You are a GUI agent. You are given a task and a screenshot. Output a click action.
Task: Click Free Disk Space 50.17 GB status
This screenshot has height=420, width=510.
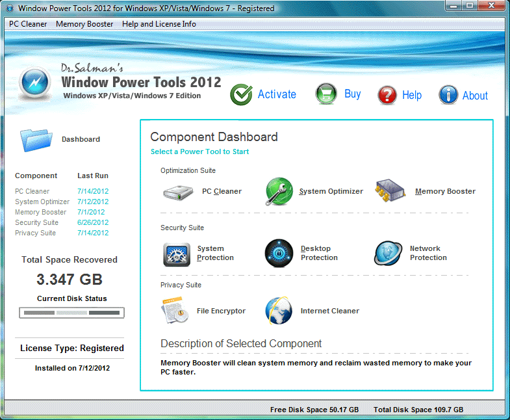[x=314, y=410]
